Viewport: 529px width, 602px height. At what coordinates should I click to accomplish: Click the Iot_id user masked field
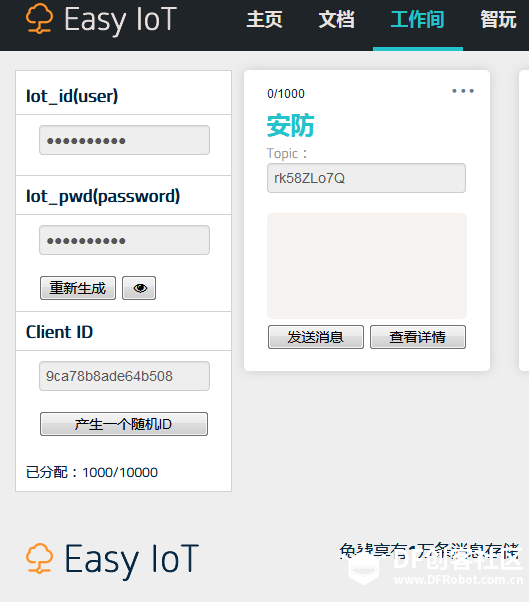click(x=124, y=140)
